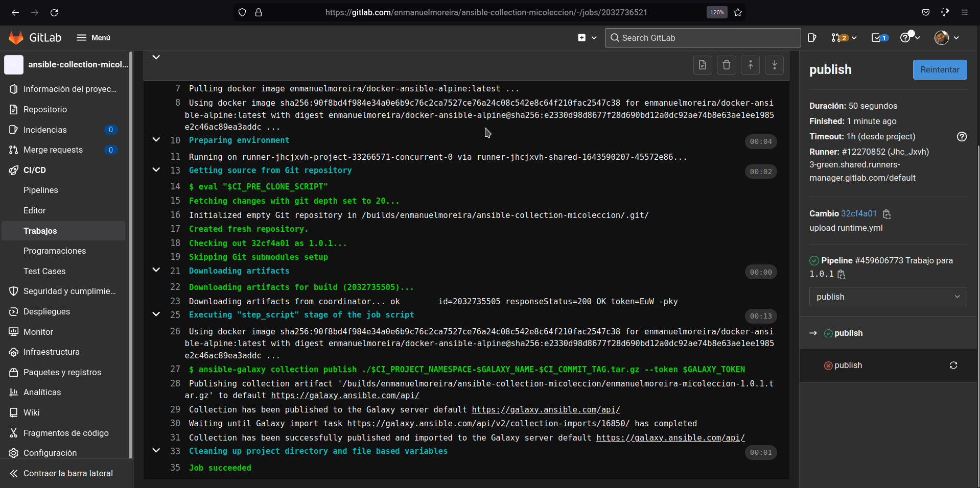
Task: Open Merge requests in the sidebar
Action: pyautogui.click(x=63, y=150)
